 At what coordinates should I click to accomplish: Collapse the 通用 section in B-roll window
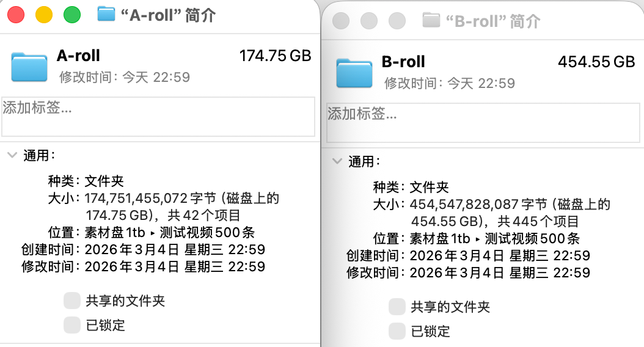click(x=337, y=161)
